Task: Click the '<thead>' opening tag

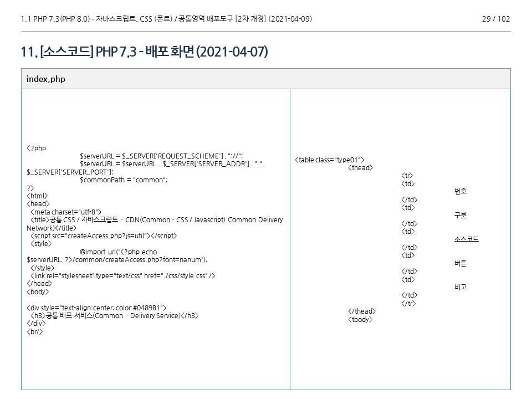Action: (x=360, y=167)
